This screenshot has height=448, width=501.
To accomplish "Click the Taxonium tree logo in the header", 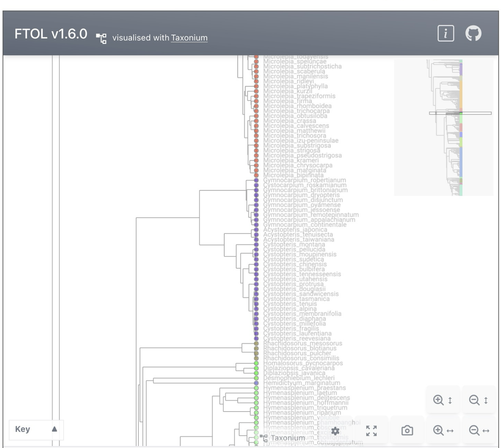I will pos(101,38).
